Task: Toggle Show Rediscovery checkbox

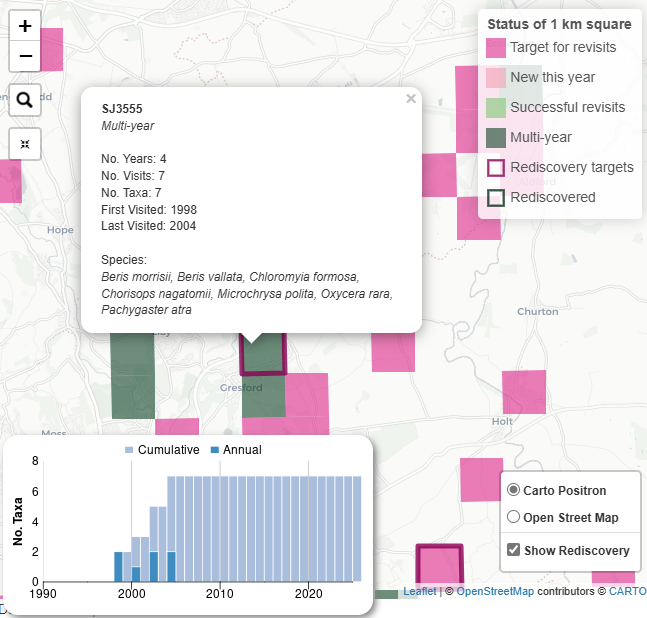Action: [x=513, y=550]
